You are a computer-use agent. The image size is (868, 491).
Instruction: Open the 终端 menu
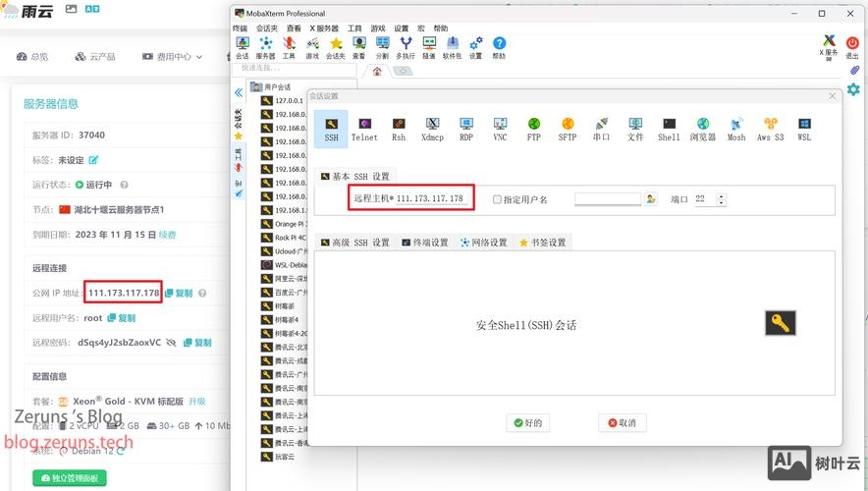pyautogui.click(x=241, y=28)
